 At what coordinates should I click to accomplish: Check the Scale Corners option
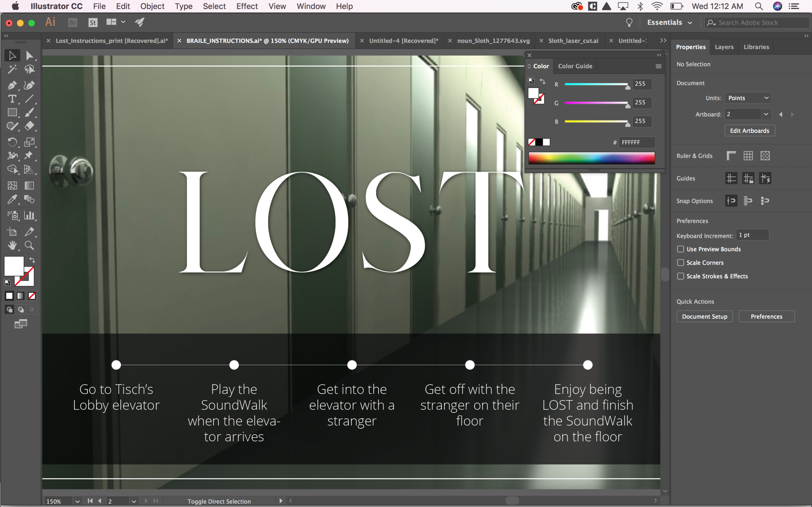[680, 262]
